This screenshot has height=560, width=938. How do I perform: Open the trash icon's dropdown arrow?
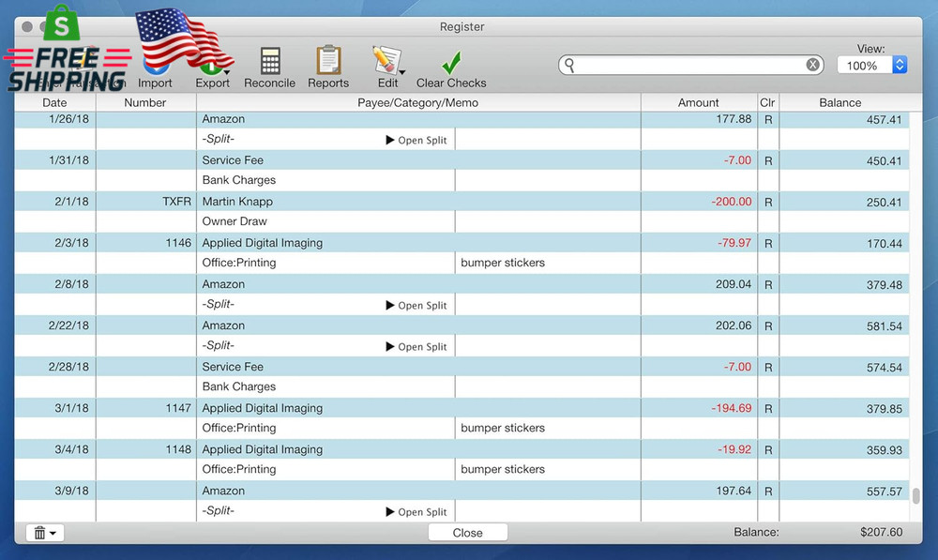point(52,532)
